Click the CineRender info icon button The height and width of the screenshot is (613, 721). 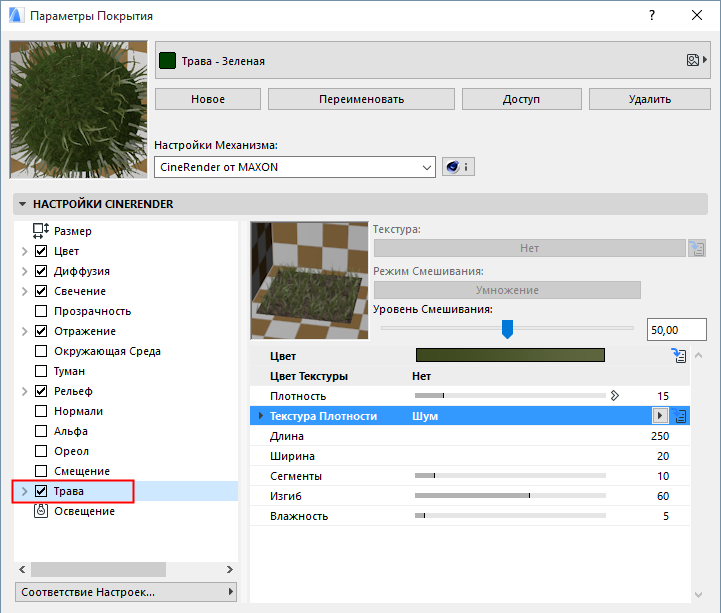458,168
